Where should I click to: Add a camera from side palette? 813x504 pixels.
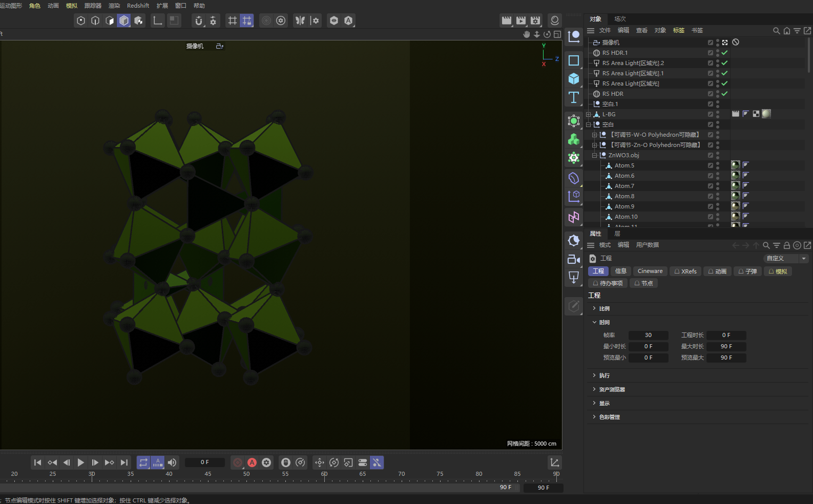click(574, 259)
